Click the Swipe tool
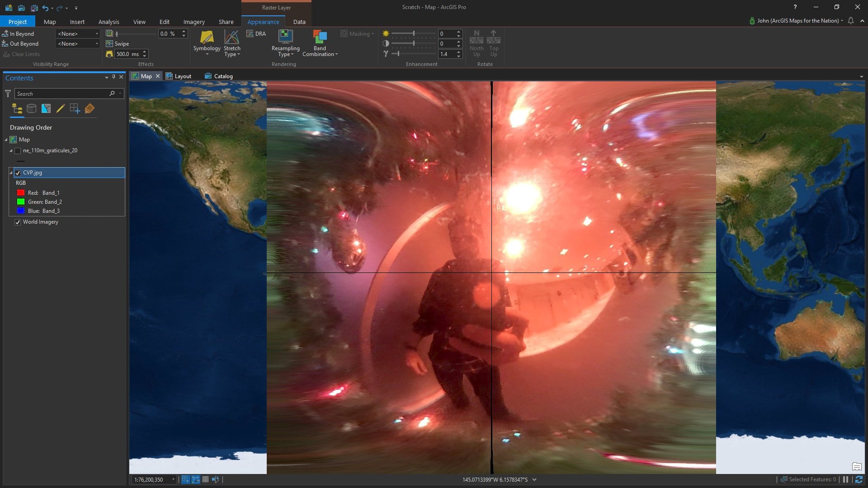868x488 pixels. [118, 44]
